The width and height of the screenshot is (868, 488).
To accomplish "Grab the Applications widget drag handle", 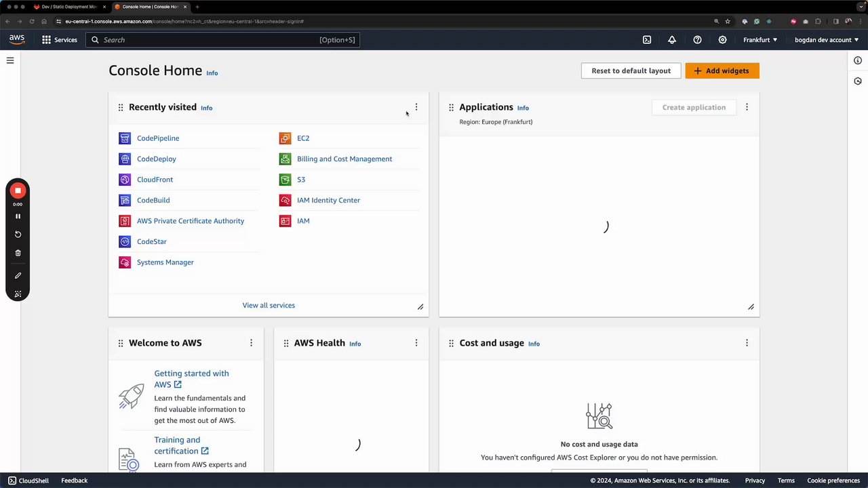I will click(x=451, y=107).
